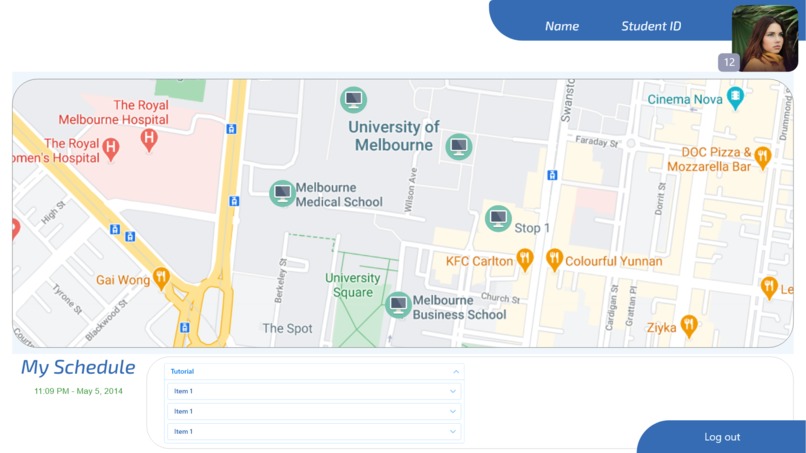806x453 pixels.
Task: Click The Spot map label
Action: point(287,328)
